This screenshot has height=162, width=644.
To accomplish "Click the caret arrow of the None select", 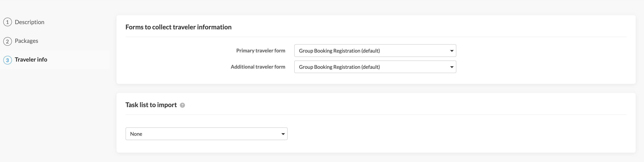I will 283,134.
